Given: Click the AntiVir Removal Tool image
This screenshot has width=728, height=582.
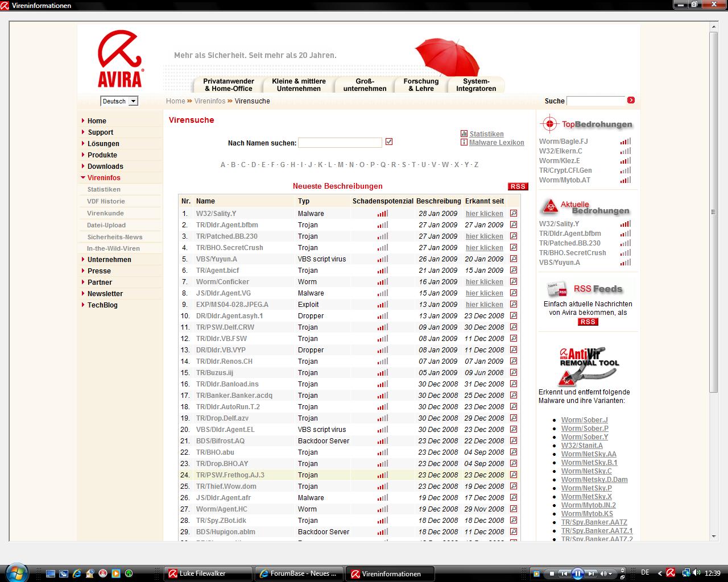Looking at the screenshot, I should point(588,367).
